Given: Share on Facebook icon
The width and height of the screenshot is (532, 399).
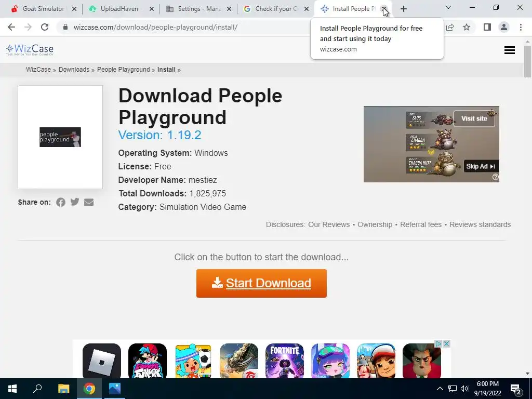Looking at the screenshot, I should (x=61, y=202).
